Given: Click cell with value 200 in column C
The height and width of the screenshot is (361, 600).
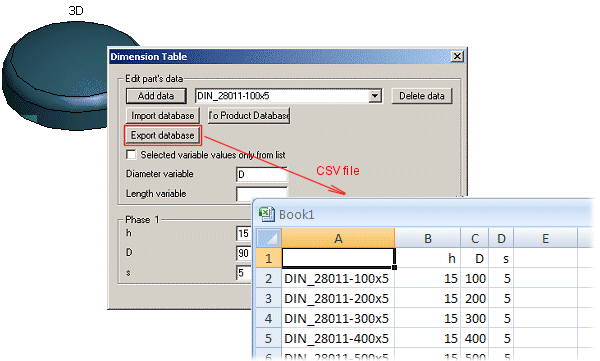Looking at the screenshot, I should (x=475, y=298).
